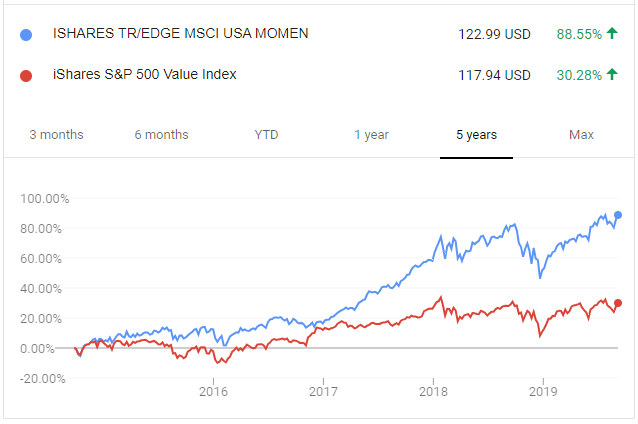
Task: Click the green up arrow beside 30.28%
Action: point(612,75)
